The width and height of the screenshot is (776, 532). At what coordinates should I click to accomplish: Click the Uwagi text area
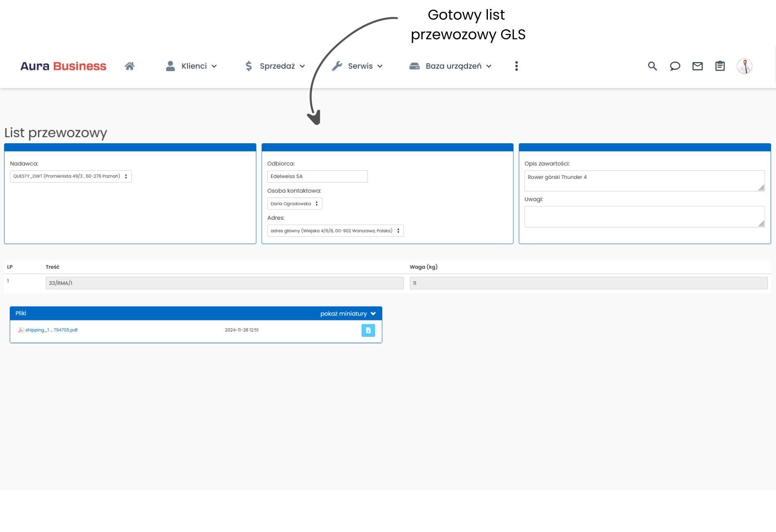(x=644, y=216)
